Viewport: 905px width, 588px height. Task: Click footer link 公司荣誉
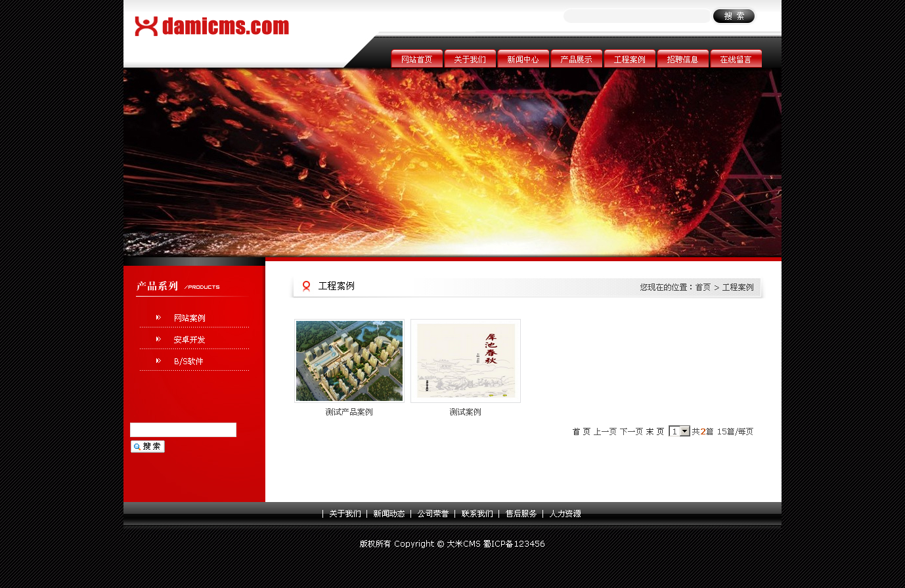(433, 514)
